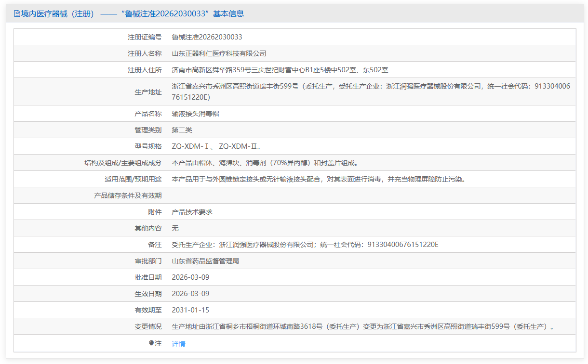Select the 生效日期 value 2026-03-09
This screenshot has height=364, width=588.
(190, 294)
